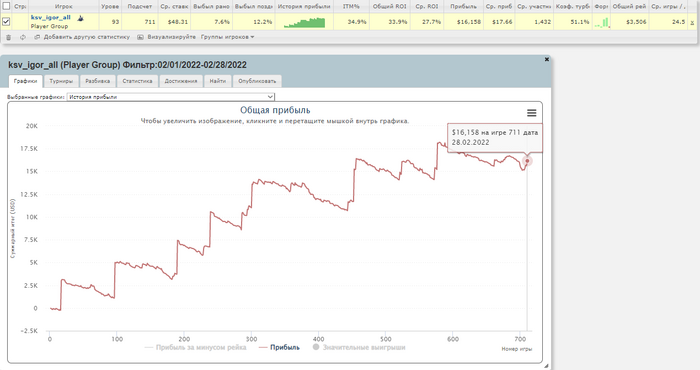Close the ksv_igor_all chart panel
This screenshot has height=370, width=700.
[546, 59]
